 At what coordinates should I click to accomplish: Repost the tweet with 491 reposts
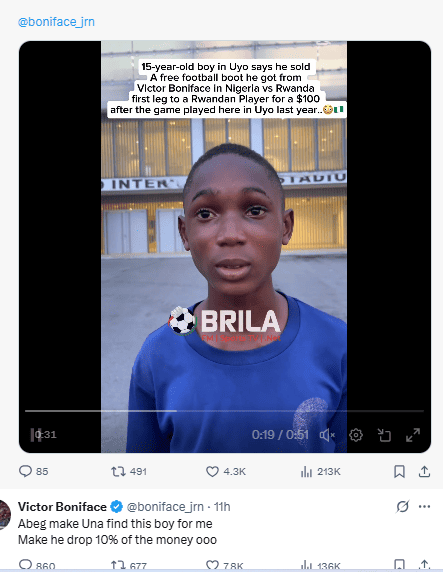(129, 472)
